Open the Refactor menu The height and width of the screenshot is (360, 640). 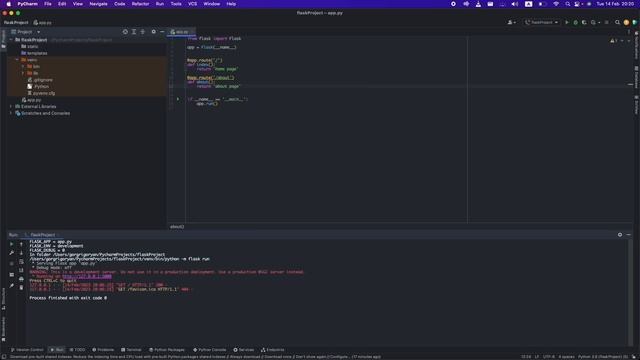140,4
